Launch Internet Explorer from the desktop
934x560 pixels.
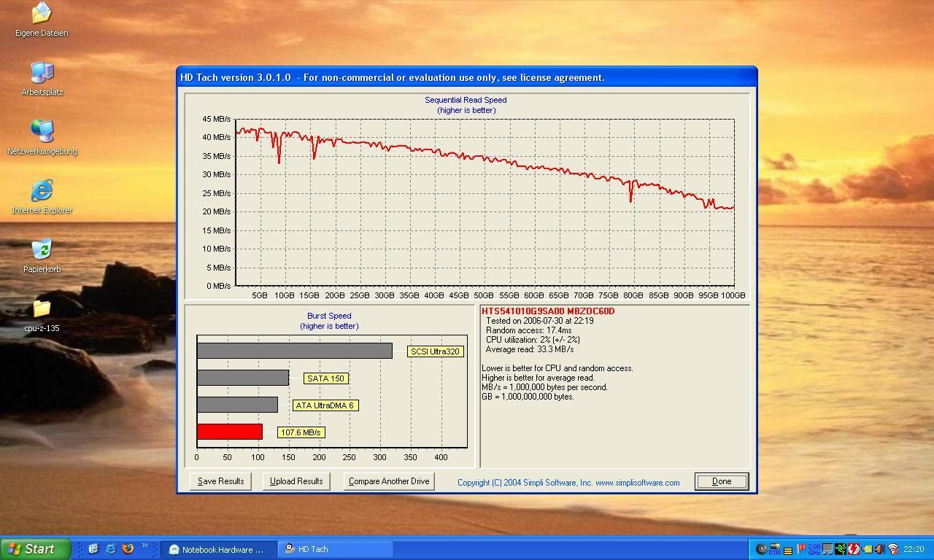click(x=42, y=197)
